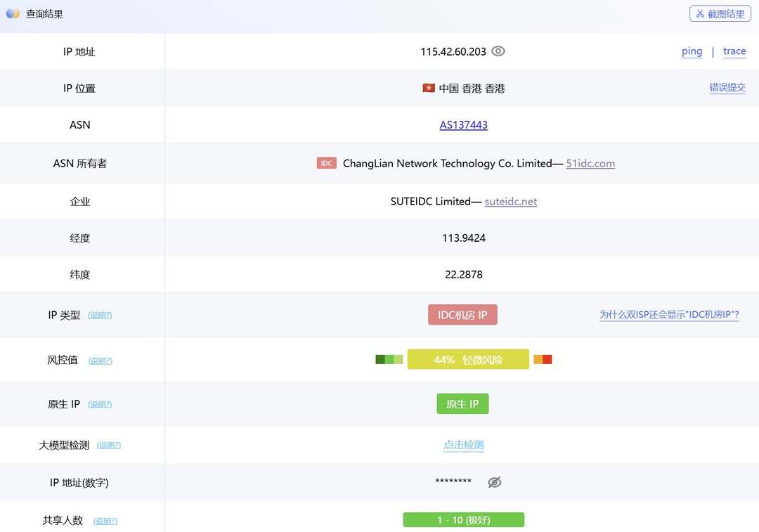The height and width of the screenshot is (532, 759).
Task: Open the trace link
Action: 734,51
